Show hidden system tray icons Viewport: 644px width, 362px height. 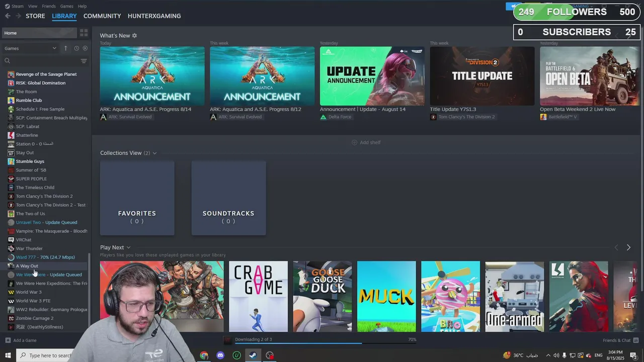click(548, 355)
